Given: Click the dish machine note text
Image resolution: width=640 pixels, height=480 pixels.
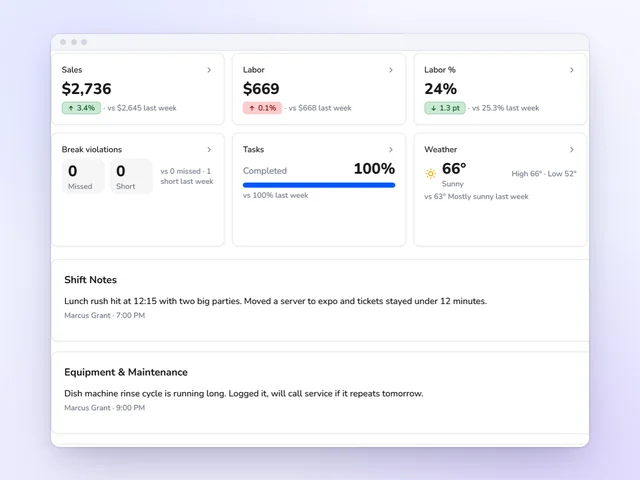Looking at the screenshot, I should click(244, 393).
